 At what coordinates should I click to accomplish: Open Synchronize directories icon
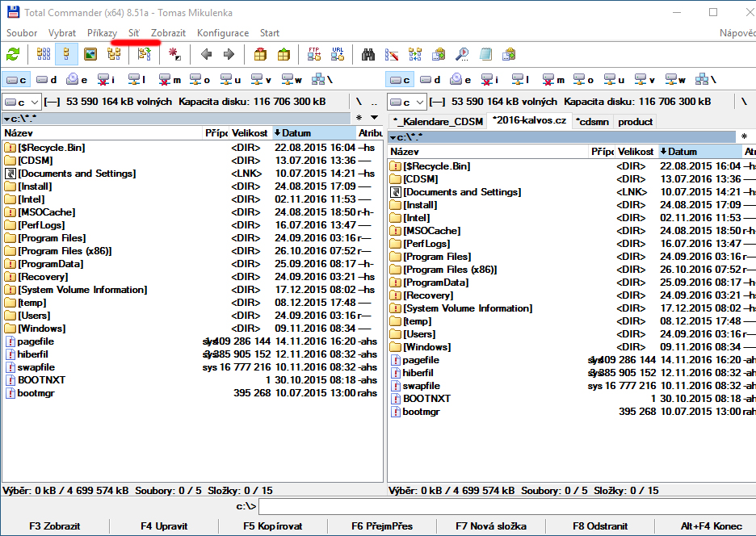pyautogui.click(x=415, y=54)
